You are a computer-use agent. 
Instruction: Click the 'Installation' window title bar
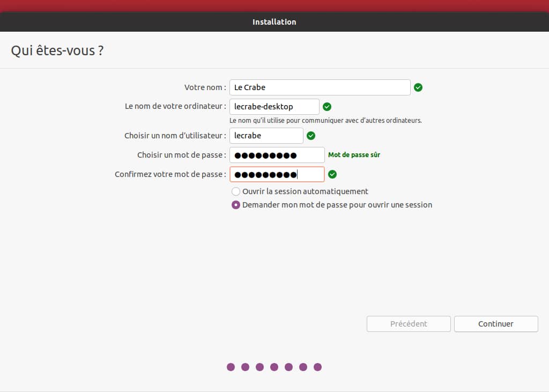click(274, 22)
